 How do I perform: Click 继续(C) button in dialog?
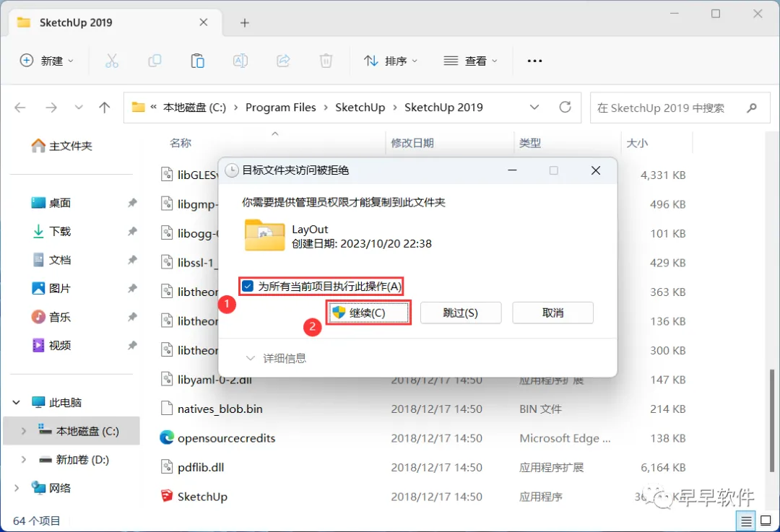(368, 313)
